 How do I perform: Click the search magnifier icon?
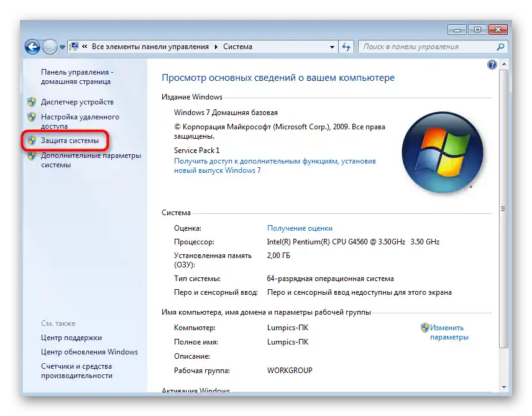(x=500, y=47)
